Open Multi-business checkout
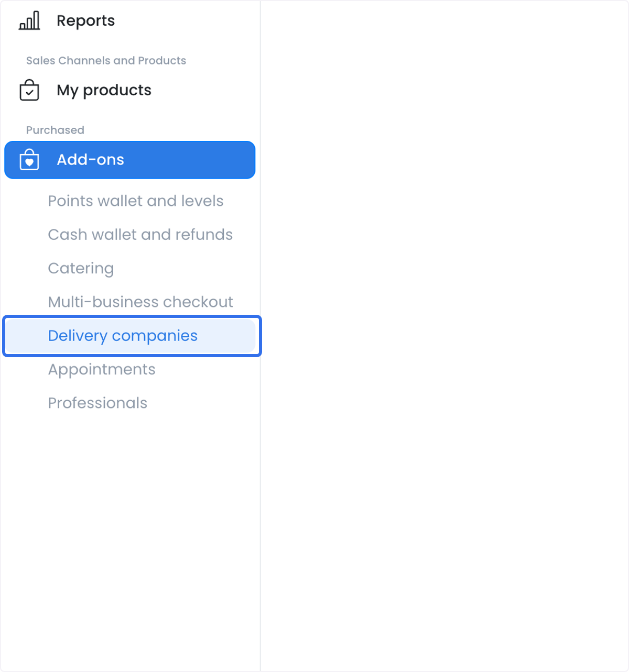This screenshot has height=672, width=629. [140, 302]
